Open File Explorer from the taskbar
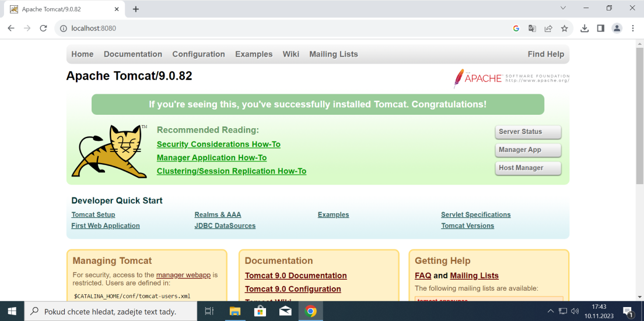The width and height of the screenshot is (644, 321). pyautogui.click(x=235, y=311)
